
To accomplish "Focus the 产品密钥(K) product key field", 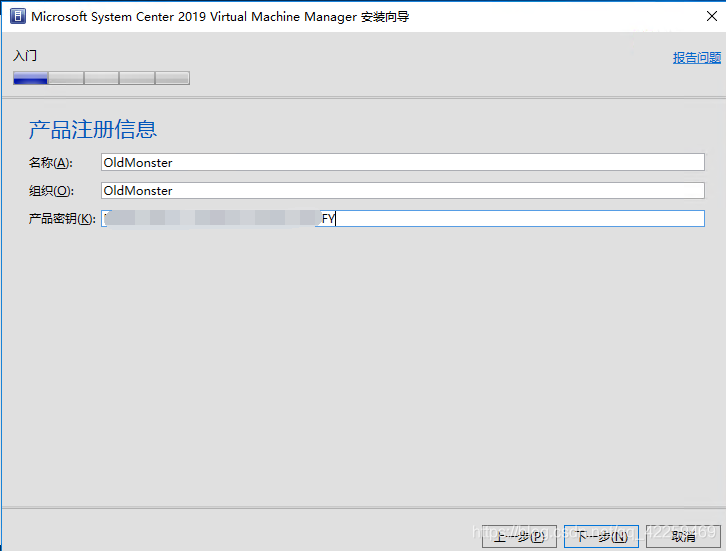I will 403,219.
